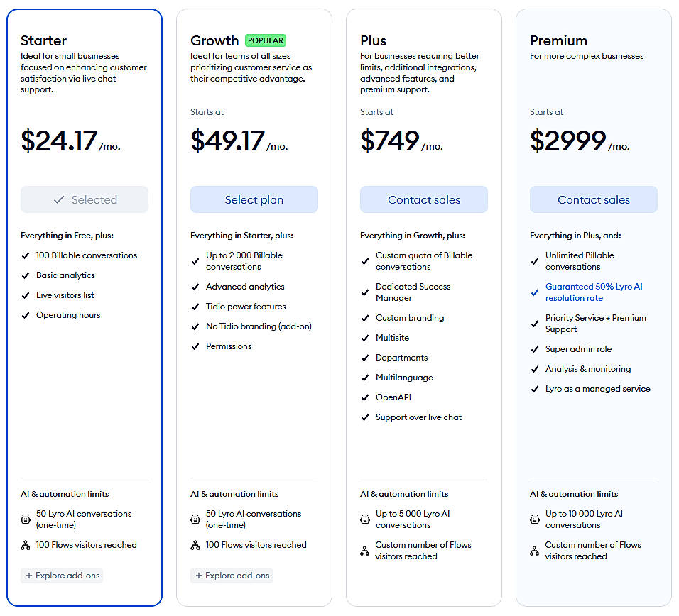The image size is (679, 616).
Task: Click the checkmark beside Advanced analytics
Action: click(195, 287)
